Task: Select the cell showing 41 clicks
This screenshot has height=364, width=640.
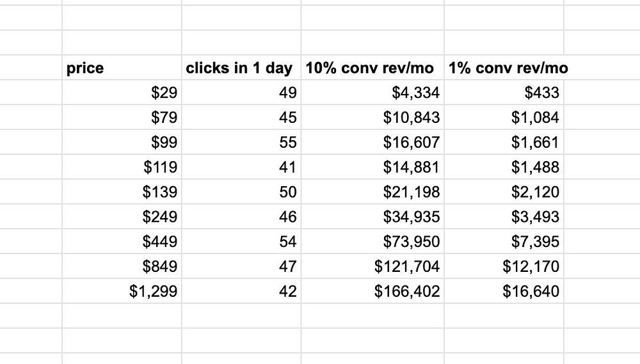Action: tap(241, 167)
